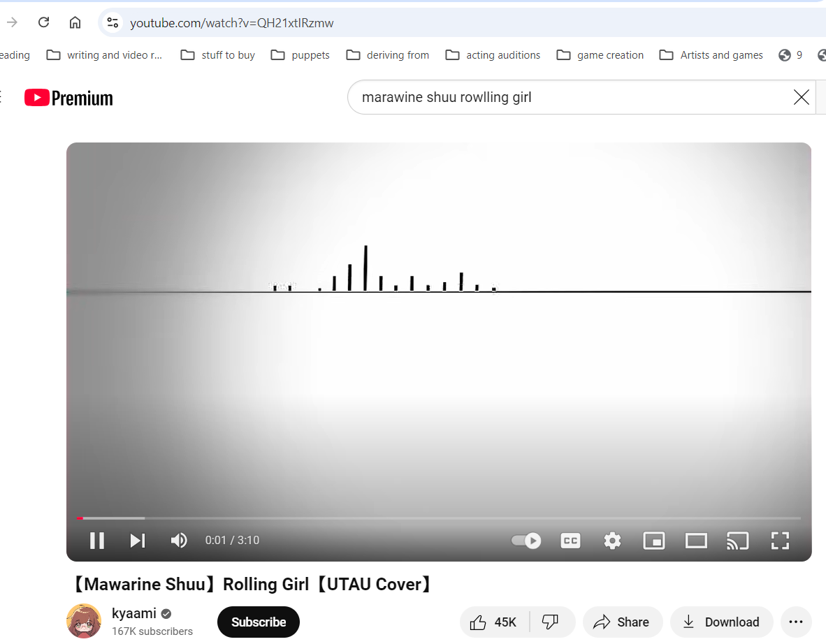
Task: Download the video
Action: (722, 622)
